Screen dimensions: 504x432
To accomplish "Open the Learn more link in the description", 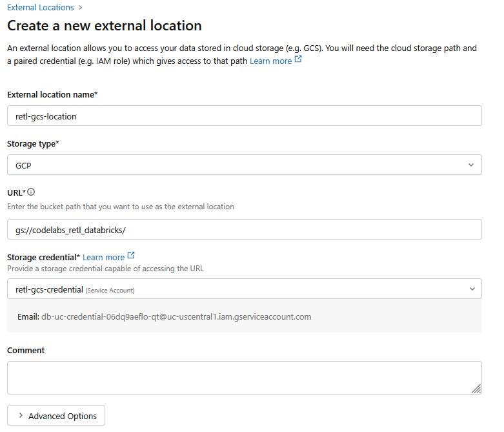I will point(270,61).
